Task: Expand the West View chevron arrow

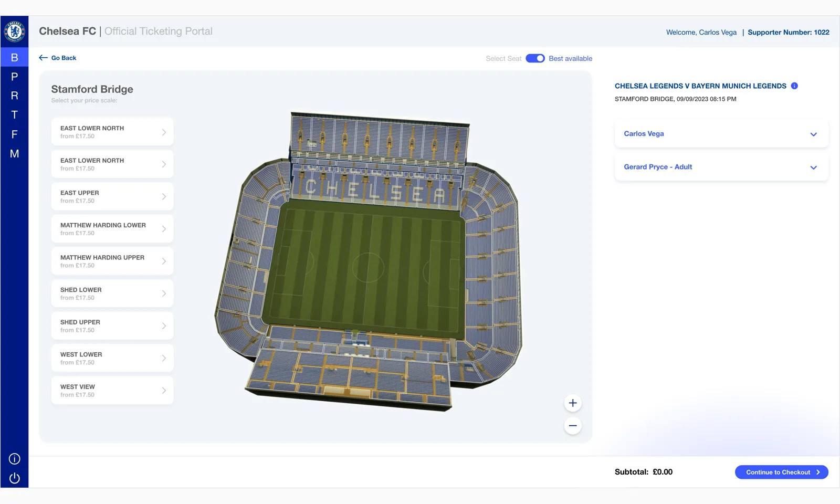Action: (x=164, y=391)
